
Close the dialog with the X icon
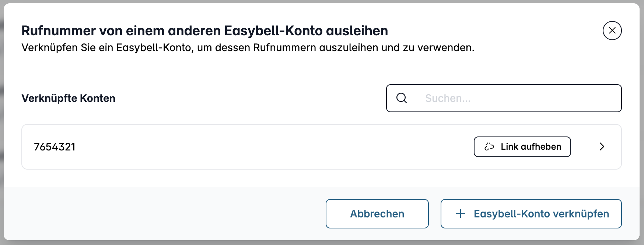pyautogui.click(x=612, y=30)
